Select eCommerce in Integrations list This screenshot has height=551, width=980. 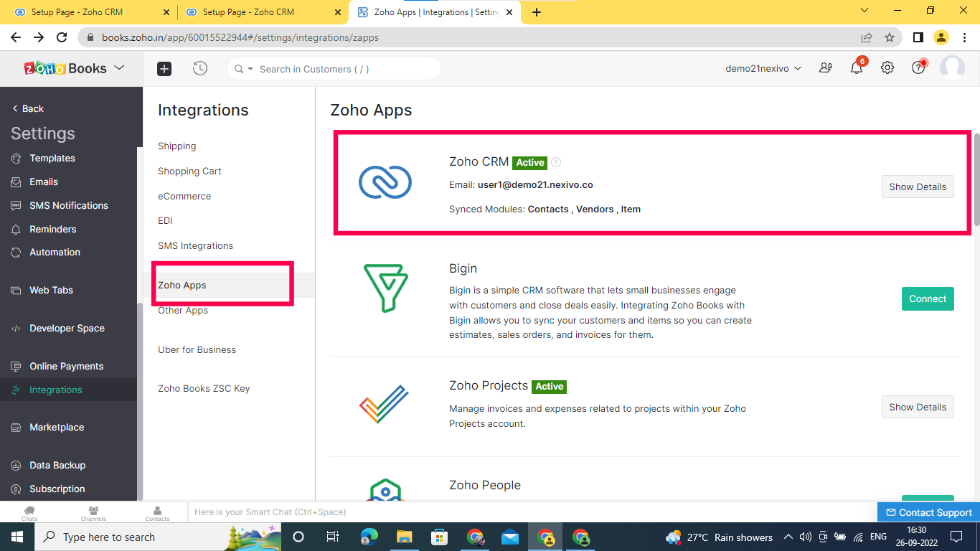pyautogui.click(x=184, y=196)
